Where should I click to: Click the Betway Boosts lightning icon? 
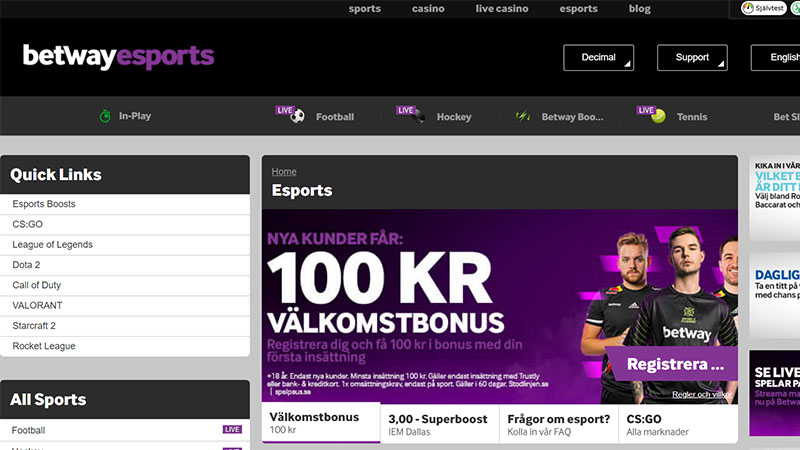523,116
